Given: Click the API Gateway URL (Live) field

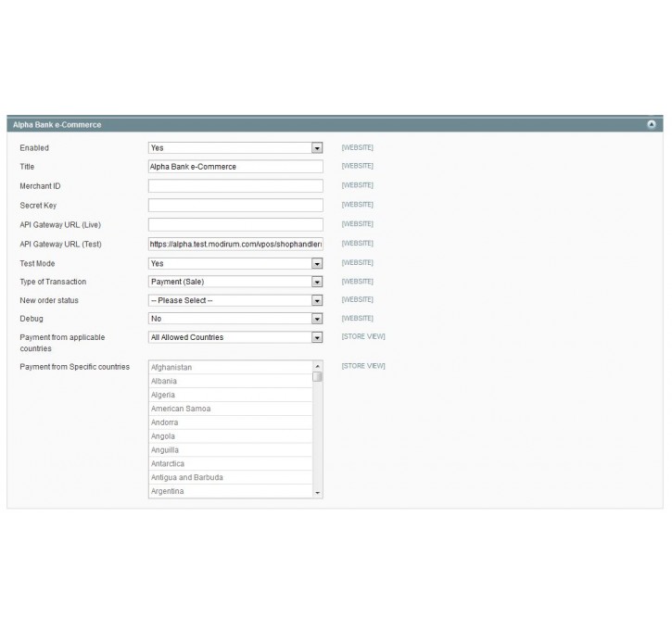Looking at the screenshot, I should coord(235,225).
